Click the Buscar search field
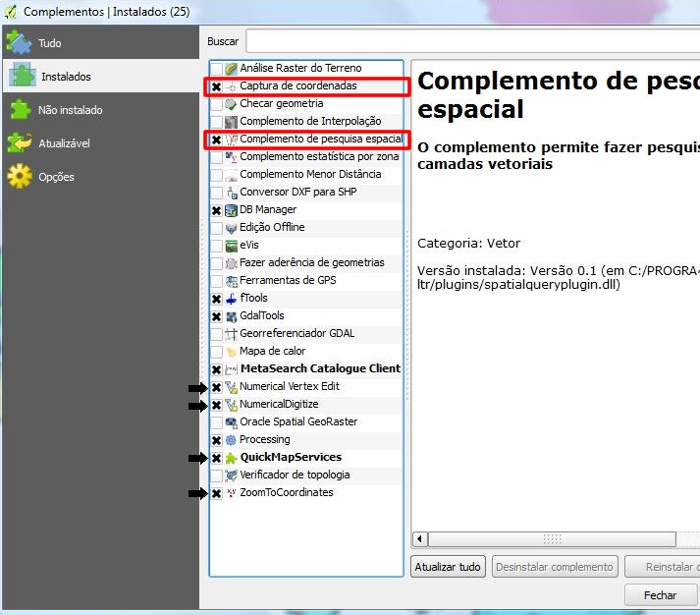Screen dimensions: 700x615 click(x=471, y=41)
